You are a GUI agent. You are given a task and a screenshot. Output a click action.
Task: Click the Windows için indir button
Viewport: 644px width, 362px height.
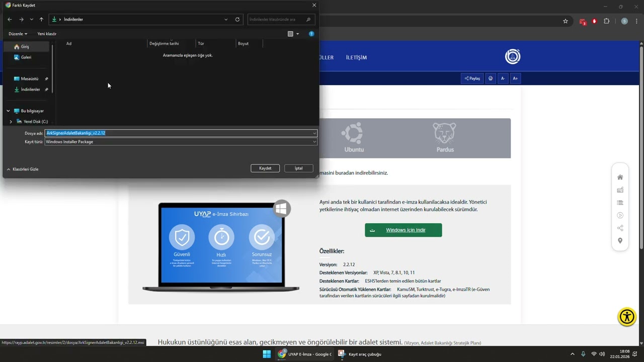point(404,230)
